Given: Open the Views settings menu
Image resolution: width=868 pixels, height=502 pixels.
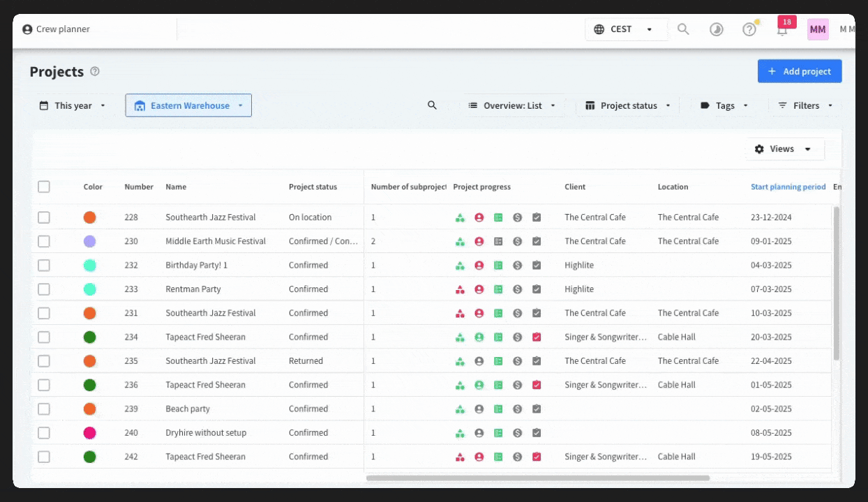Looking at the screenshot, I should pos(785,149).
